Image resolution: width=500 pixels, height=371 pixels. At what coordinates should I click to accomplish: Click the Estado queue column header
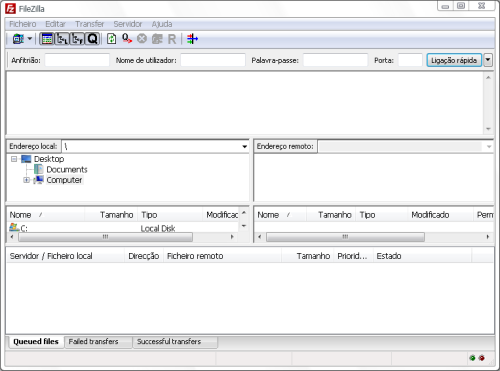pyautogui.click(x=422, y=256)
